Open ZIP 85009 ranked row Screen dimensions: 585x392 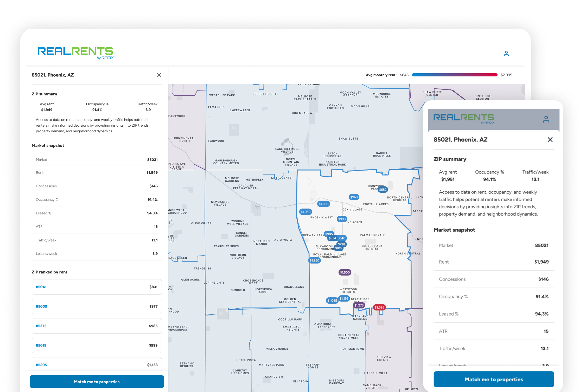click(97, 306)
